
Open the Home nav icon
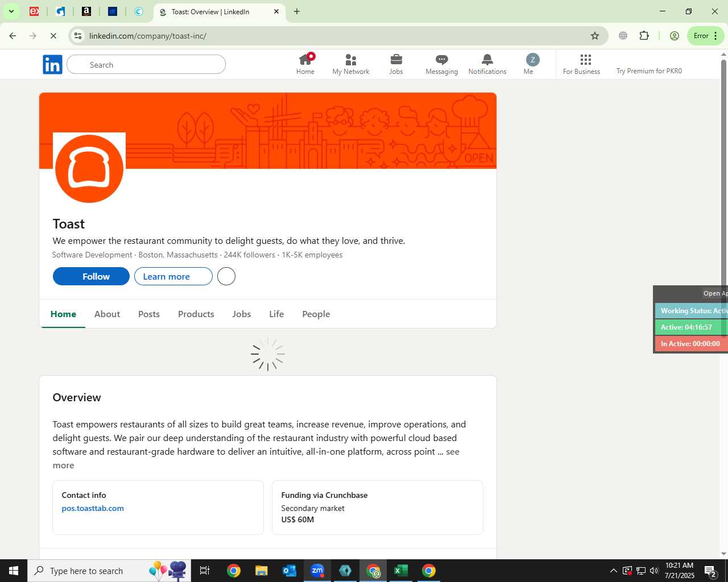(x=305, y=64)
